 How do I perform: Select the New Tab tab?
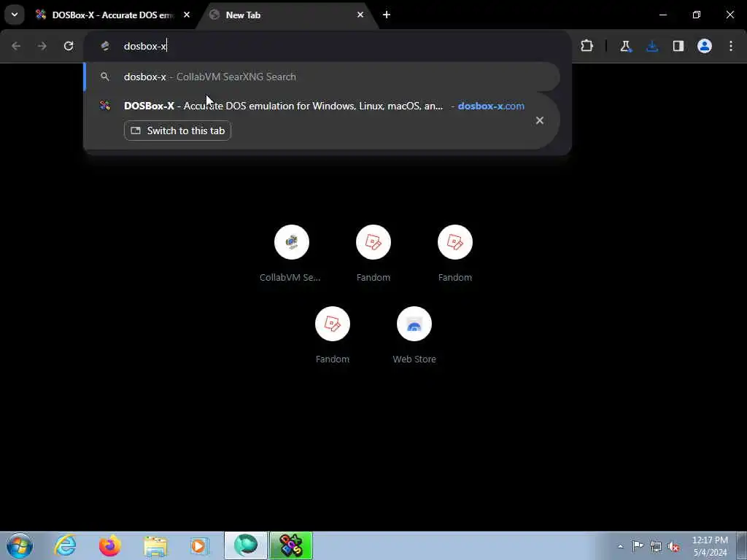click(286, 15)
